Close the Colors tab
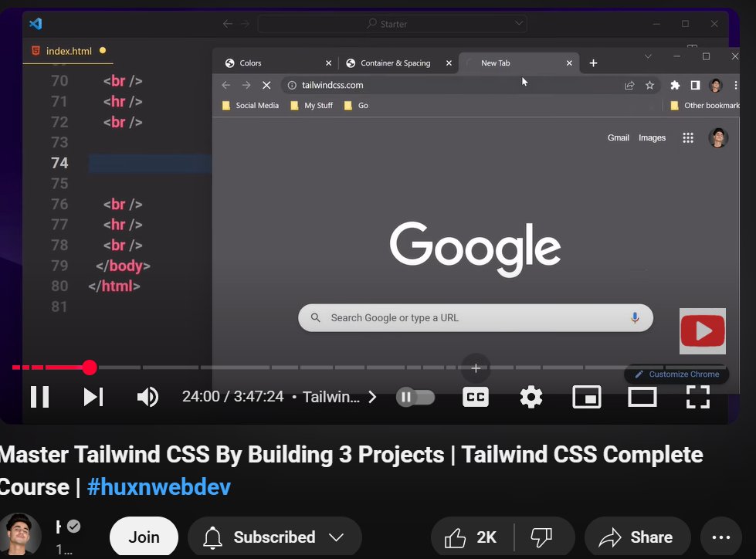The height and width of the screenshot is (559, 756). pos(328,63)
